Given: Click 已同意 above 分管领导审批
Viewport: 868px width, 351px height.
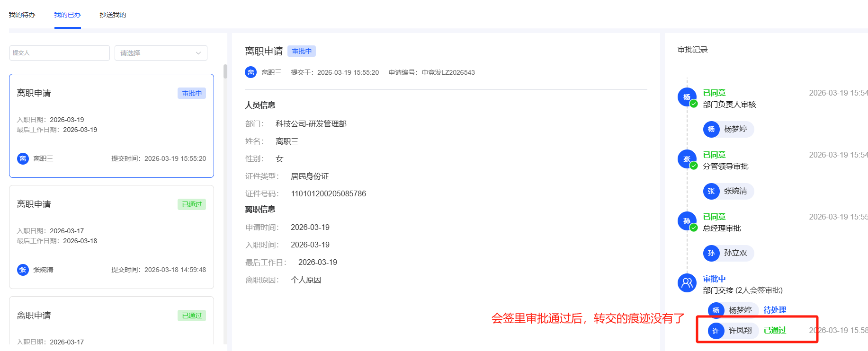Looking at the screenshot, I should [x=714, y=155].
